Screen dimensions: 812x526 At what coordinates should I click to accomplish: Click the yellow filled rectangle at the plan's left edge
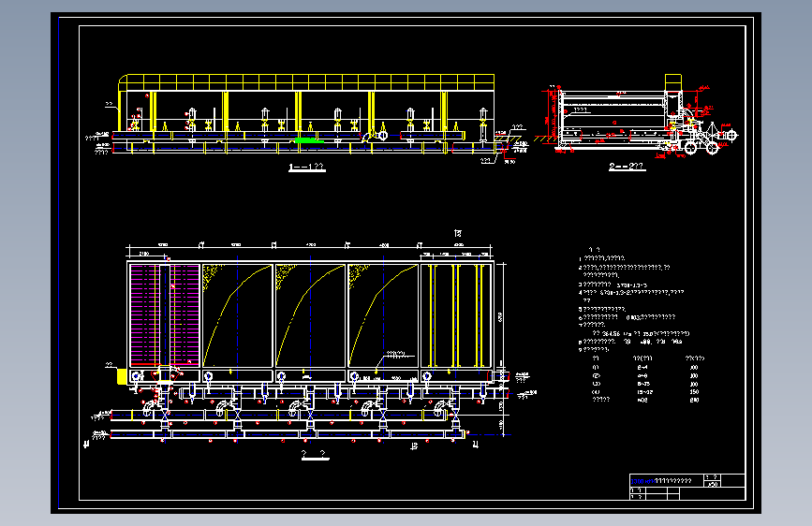coord(122,376)
